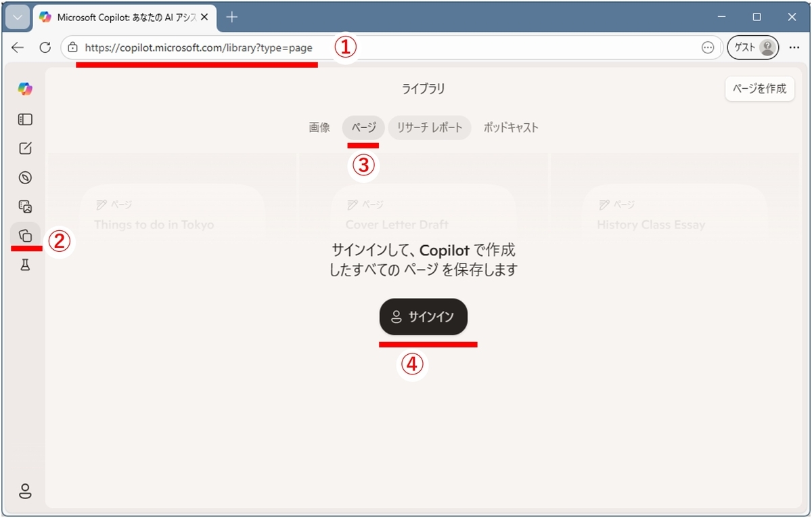Click the account profile icon in sidebar
The width and height of the screenshot is (812, 518).
pyautogui.click(x=25, y=491)
